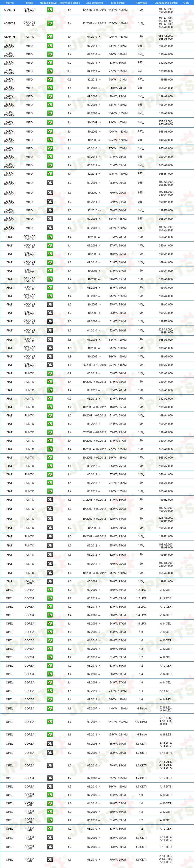Click the Marka column header
Screen dimensions: 194x868
pos(9,3)
